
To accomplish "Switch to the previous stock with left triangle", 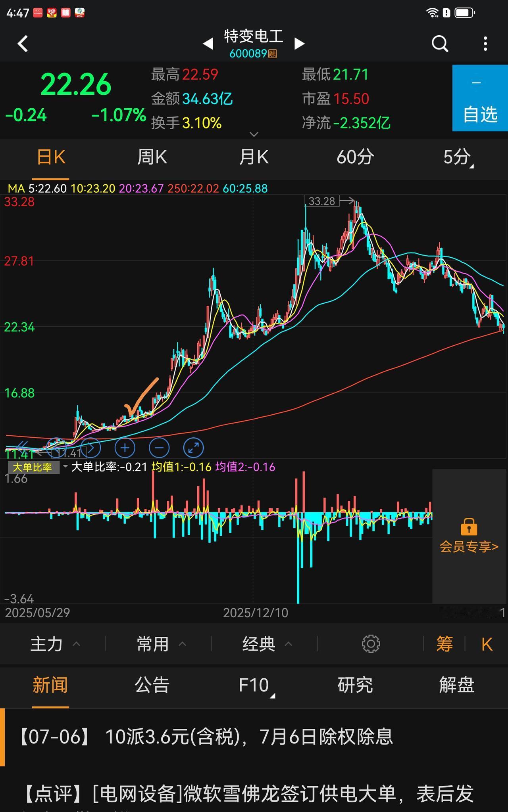I will [208, 43].
